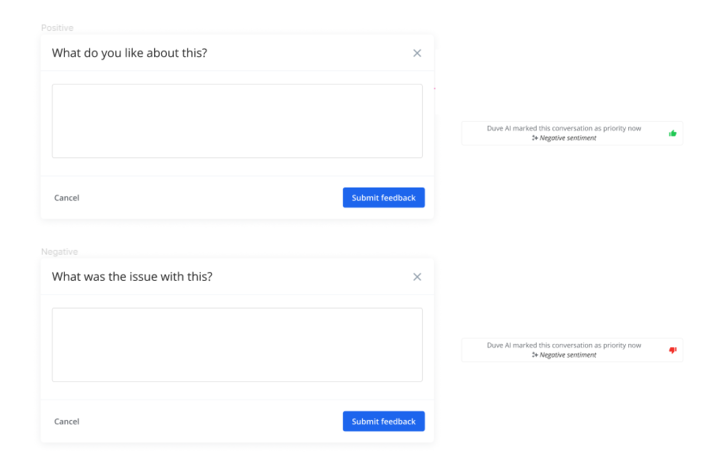The height and width of the screenshot is (473, 720).
Task: Click the green thumbs-up icon
Action: tap(673, 133)
